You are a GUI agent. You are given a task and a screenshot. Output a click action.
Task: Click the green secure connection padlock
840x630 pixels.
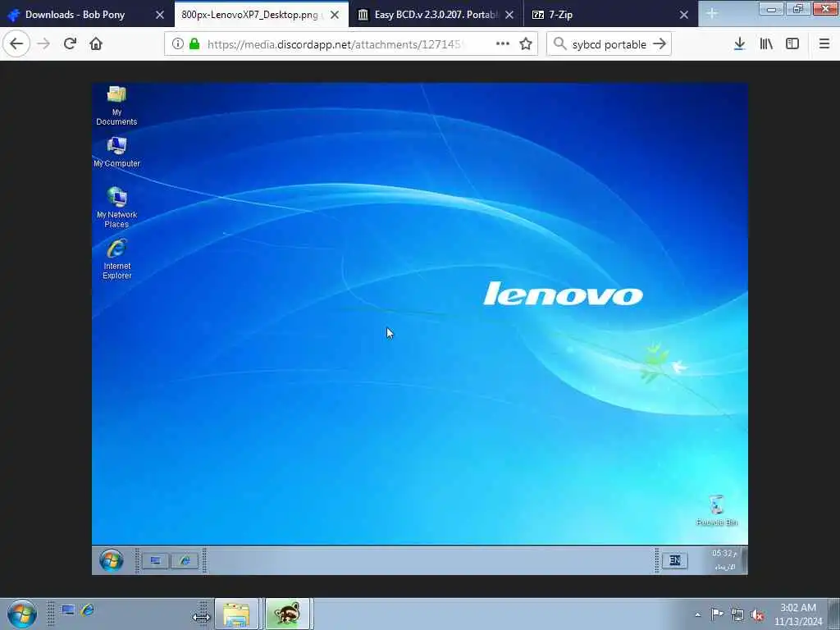(x=194, y=44)
